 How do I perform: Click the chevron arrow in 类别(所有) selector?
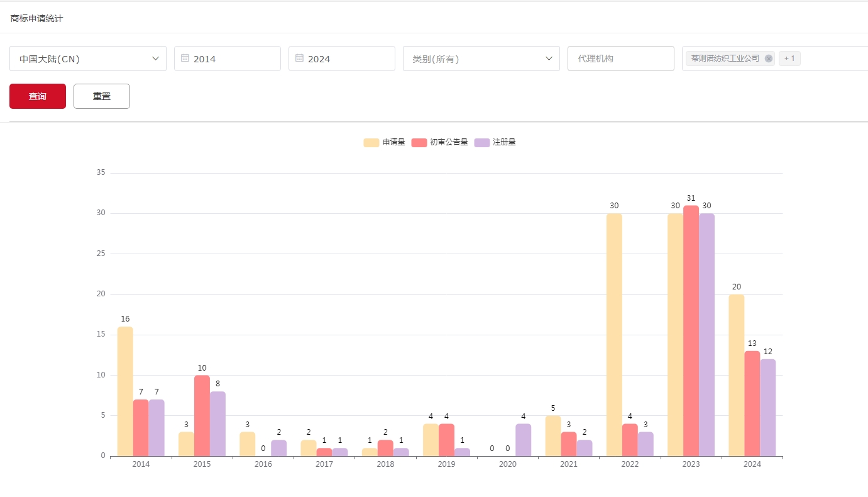[x=549, y=59]
